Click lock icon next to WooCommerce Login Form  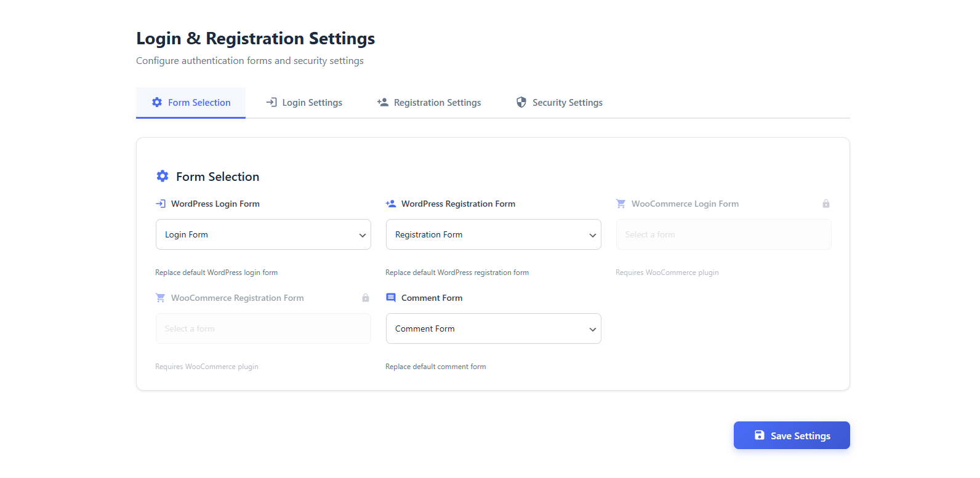pyautogui.click(x=826, y=204)
